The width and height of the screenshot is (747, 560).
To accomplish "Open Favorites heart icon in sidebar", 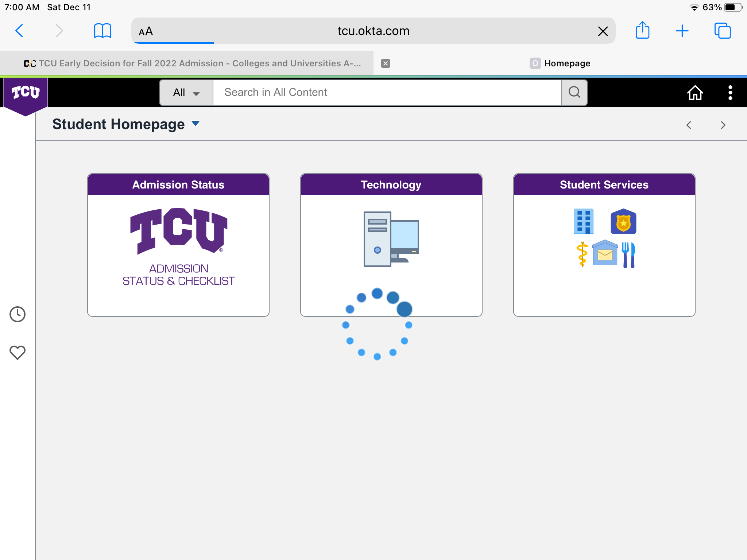I will pos(17,352).
